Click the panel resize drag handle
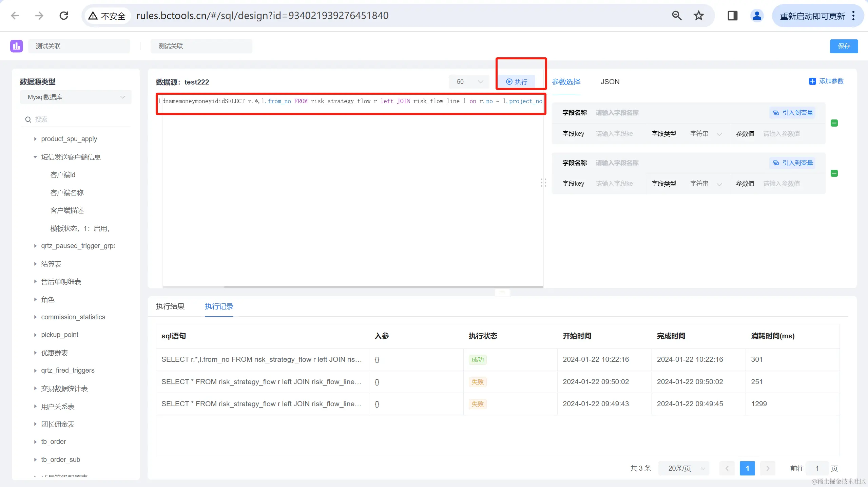The height and width of the screenshot is (487, 868). pyautogui.click(x=543, y=183)
